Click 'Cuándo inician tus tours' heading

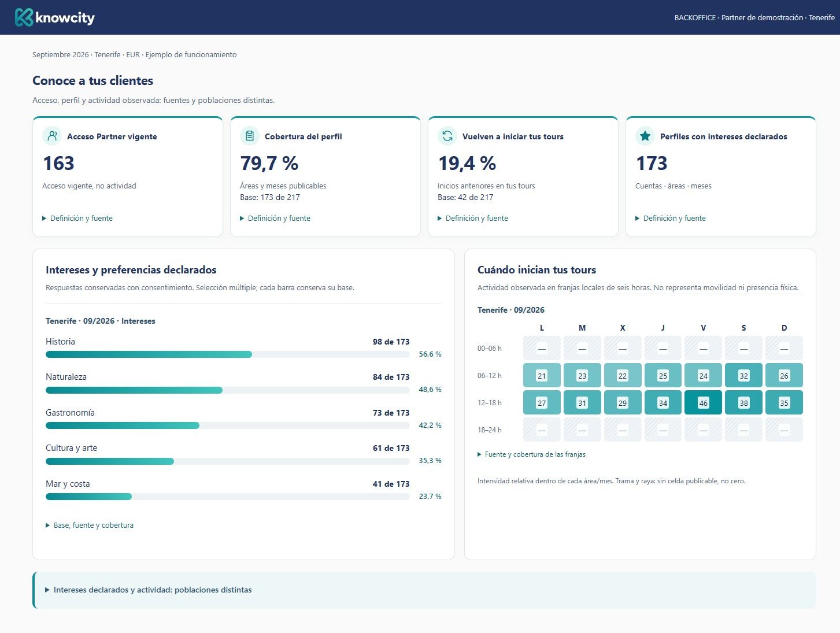tap(536, 270)
